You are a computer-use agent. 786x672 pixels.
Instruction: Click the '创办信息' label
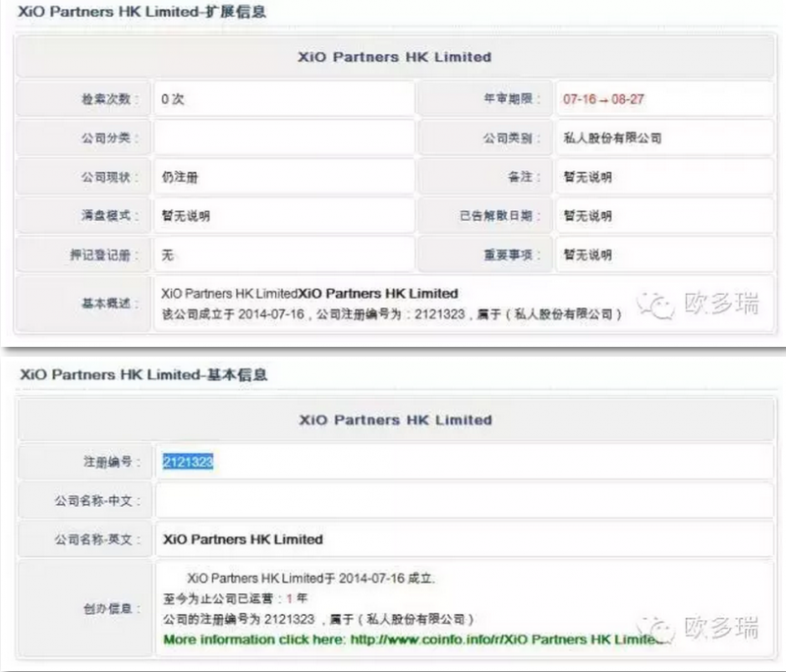tap(112, 609)
